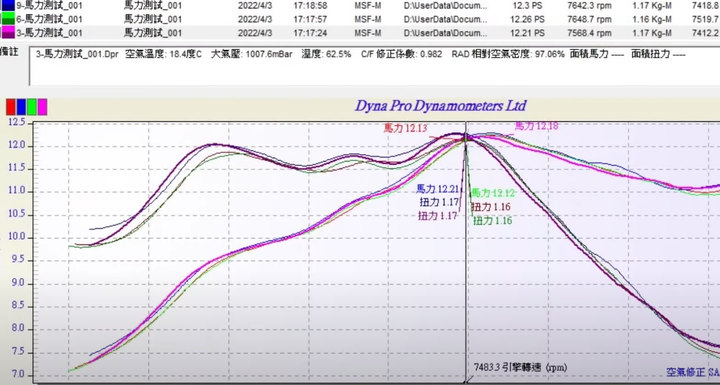Click the 7648.7 rpm cell
This screenshot has width=720, height=385.
click(x=590, y=19)
